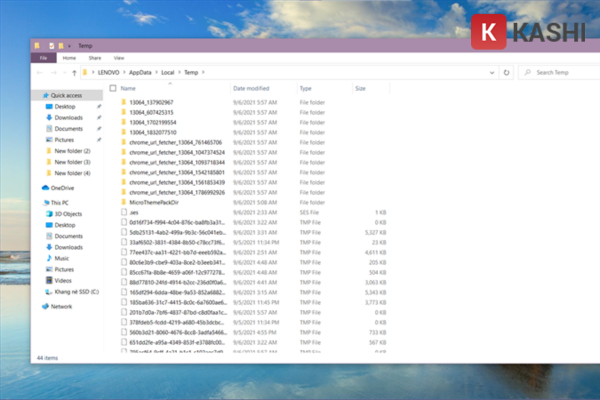Sort by the Size column header

(x=360, y=88)
